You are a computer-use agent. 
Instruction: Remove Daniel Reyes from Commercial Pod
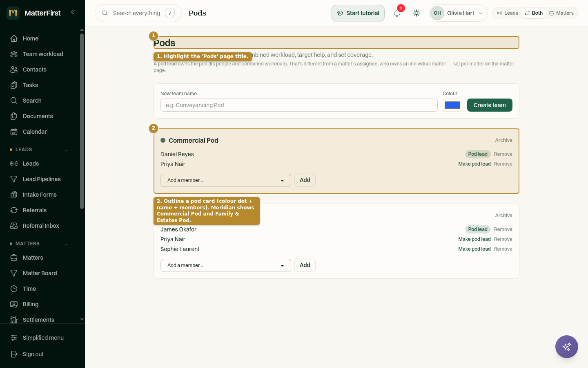point(503,154)
